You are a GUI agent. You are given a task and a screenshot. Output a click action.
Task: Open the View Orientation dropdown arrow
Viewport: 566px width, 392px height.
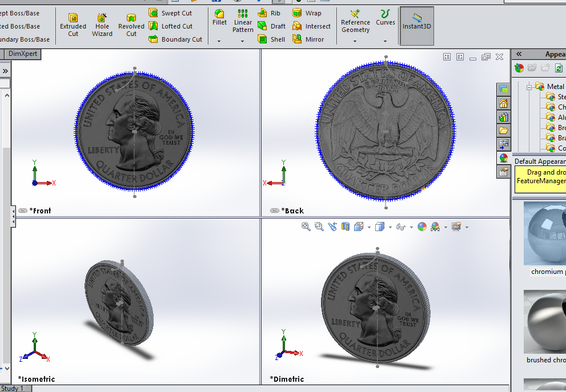[x=369, y=227]
